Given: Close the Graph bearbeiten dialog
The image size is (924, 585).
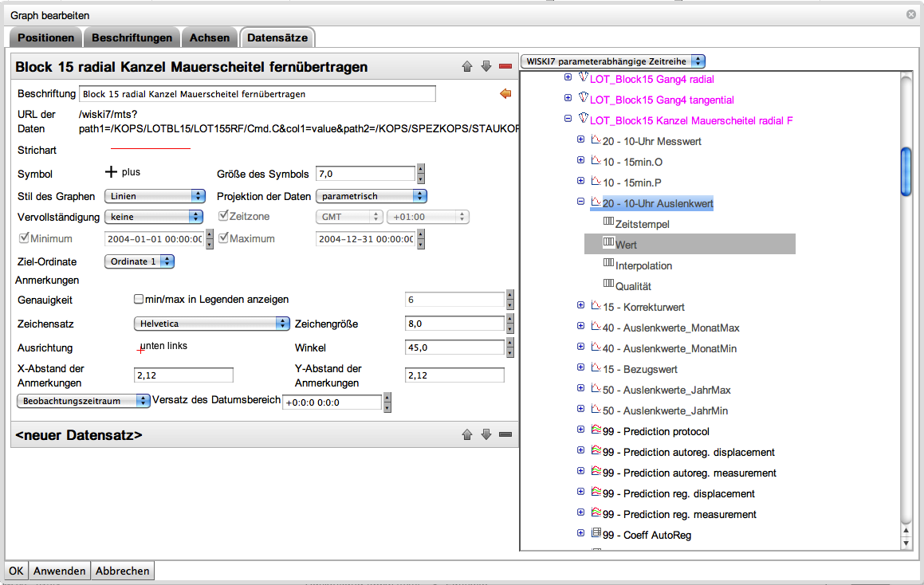Looking at the screenshot, I should [910, 14].
